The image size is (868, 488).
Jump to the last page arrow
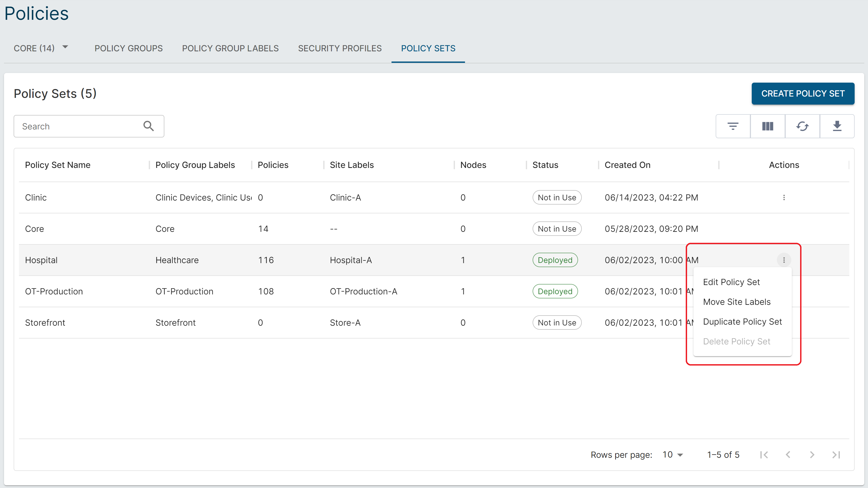click(836, 455)
